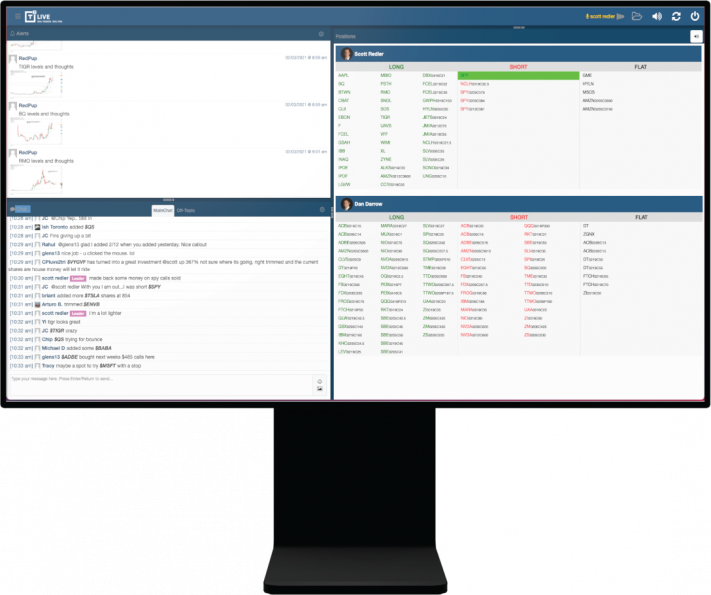
Task: Click the Alerts bell icon
Action: pos(13,34)
